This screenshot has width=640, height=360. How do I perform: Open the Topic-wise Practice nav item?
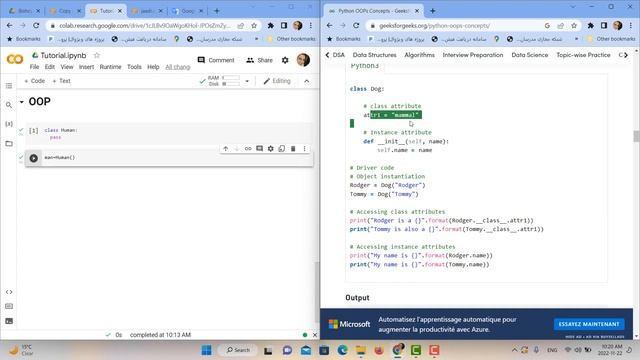pyautogui.click(x=583, y=55)
